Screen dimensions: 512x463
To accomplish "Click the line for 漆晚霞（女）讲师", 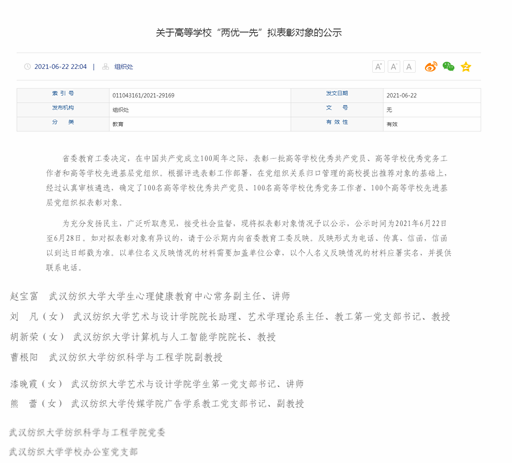I will pyautogui.click(x=157, y=384).
